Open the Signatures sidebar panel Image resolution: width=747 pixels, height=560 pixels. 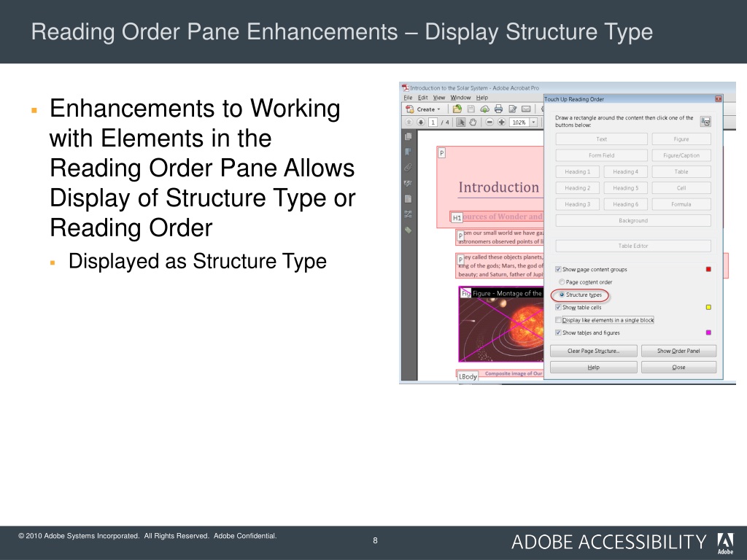coord(409,183)
